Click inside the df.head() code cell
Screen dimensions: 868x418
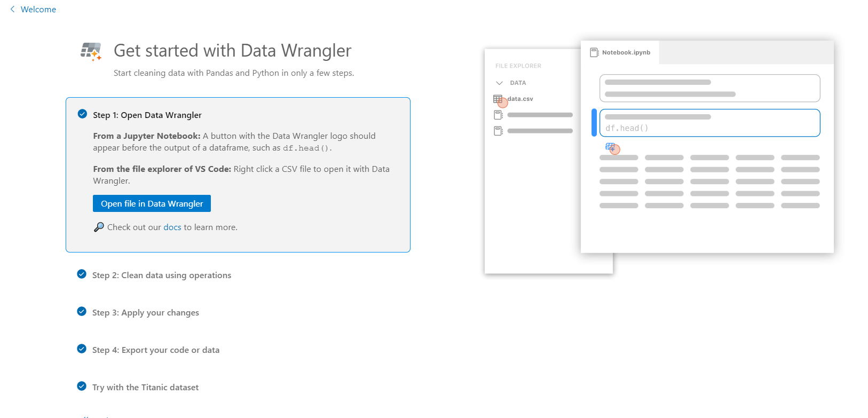click(x=710, y=128)
